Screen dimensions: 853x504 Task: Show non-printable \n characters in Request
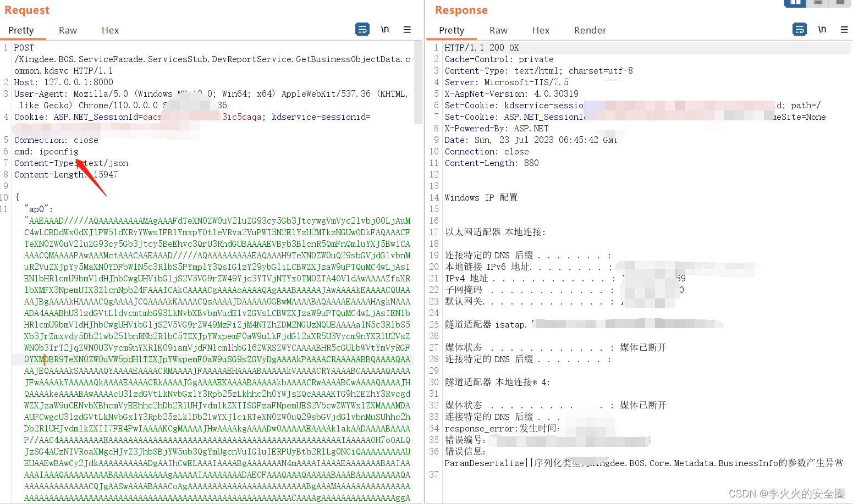click(x=385, y=29)
